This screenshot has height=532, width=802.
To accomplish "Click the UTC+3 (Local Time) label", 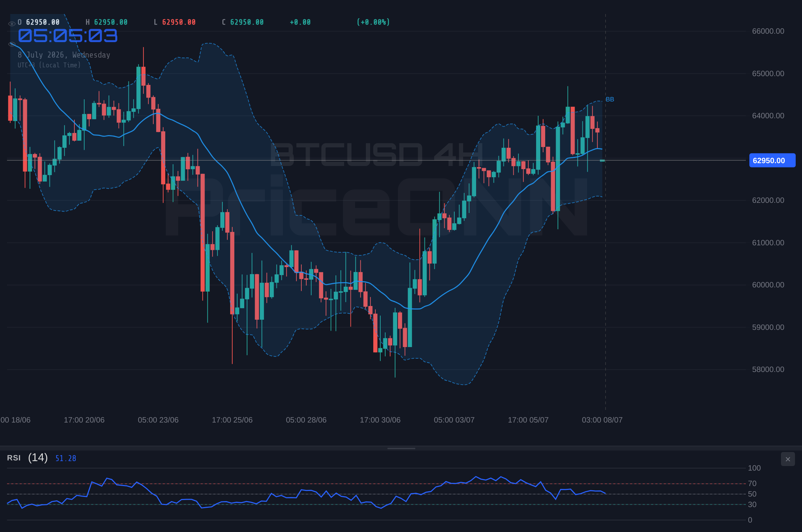I will (x=49, y=65).
